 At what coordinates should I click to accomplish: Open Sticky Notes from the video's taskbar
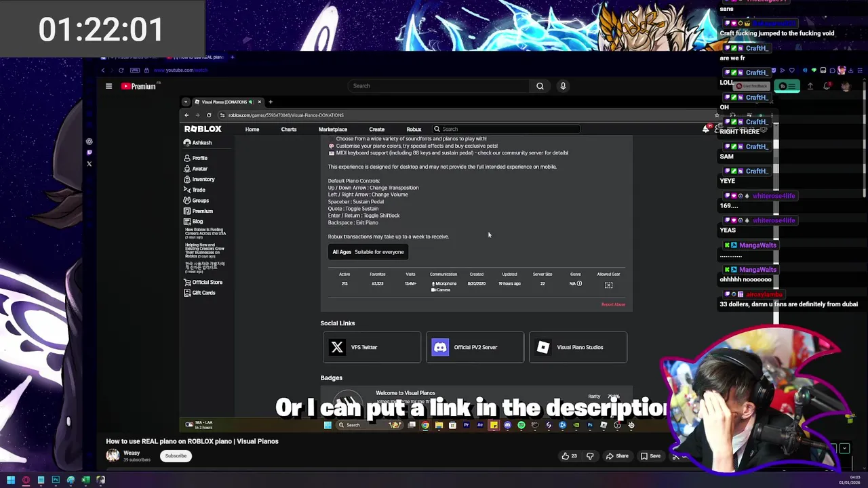pyautogui.click(x=494, y=425)
